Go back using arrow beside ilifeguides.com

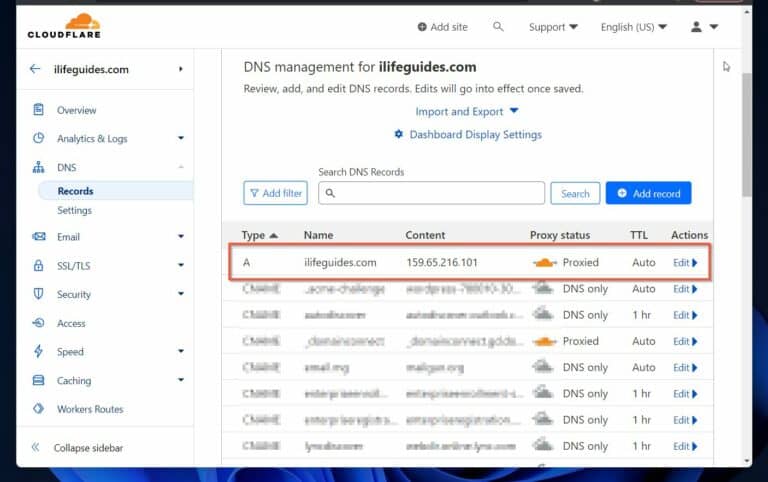(35, 69)
